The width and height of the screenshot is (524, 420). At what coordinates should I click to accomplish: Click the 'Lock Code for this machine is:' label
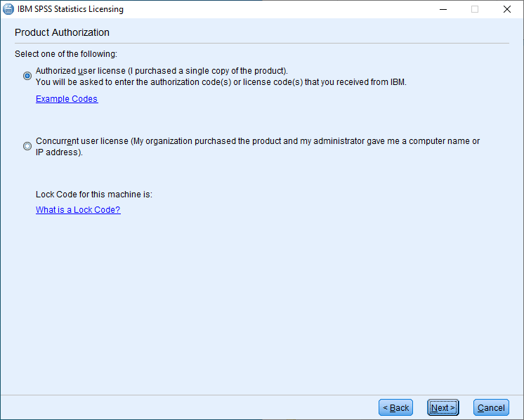click(x=94, y=195)
